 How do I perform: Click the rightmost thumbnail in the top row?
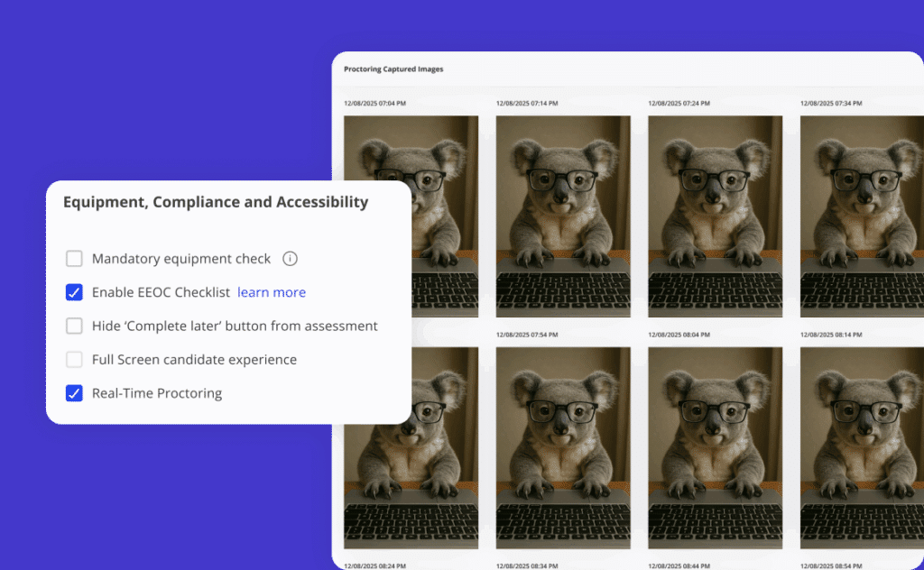[x=862, y=216]
